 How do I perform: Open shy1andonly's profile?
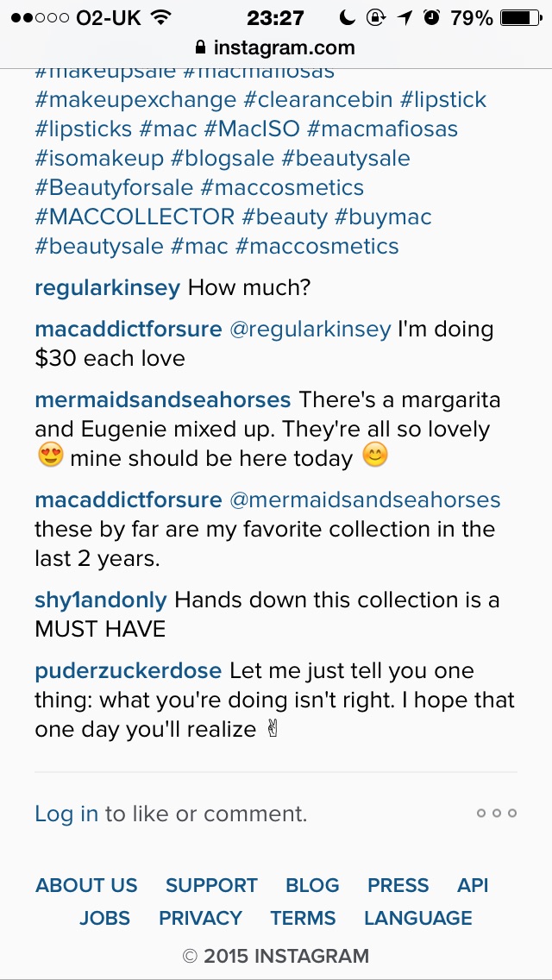pos(101,600)
